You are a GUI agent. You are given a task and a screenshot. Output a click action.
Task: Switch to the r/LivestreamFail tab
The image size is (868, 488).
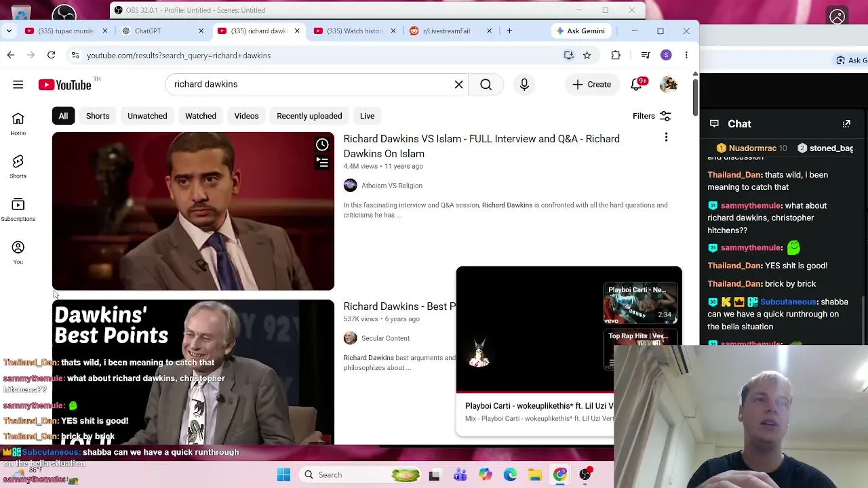452,30
